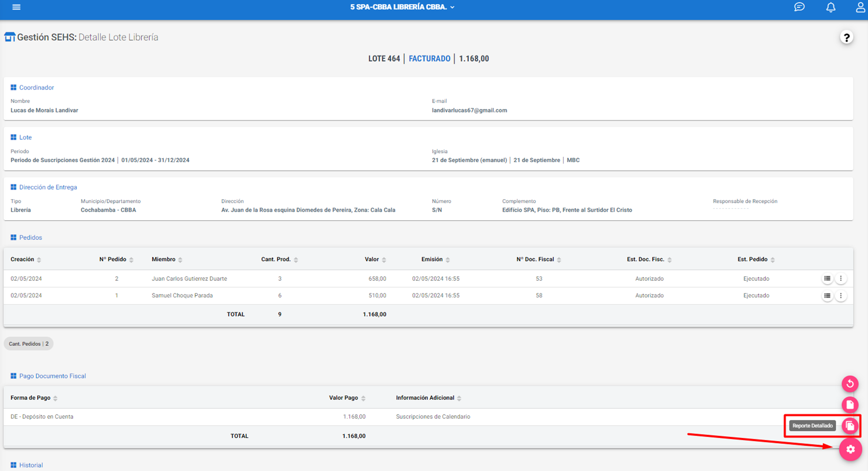This screenshot has height=471, width=868.
Task: Click the Edificio SPA complement text
Action: coord(567,210)
